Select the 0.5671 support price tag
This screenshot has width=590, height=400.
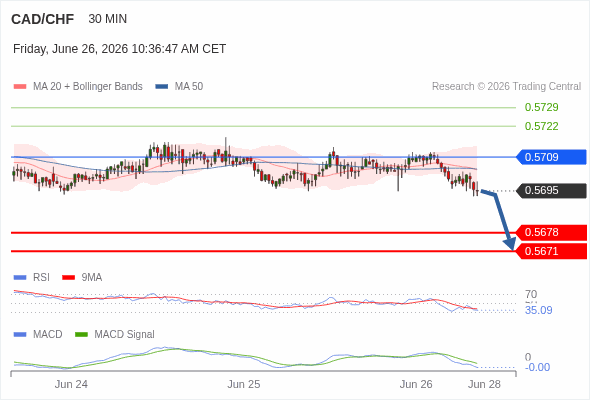point(551,251)
